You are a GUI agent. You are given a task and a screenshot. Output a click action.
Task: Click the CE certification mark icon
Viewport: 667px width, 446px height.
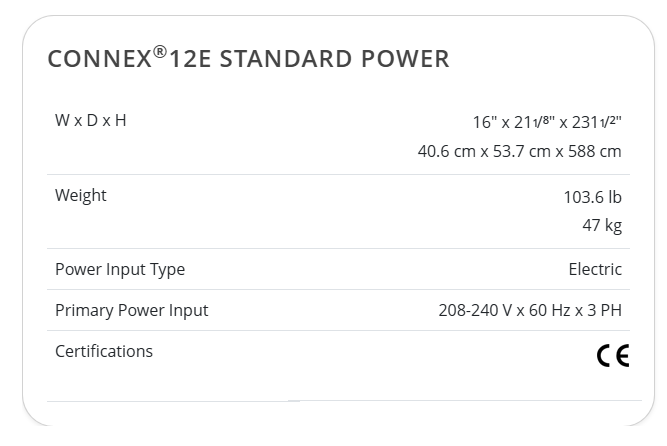point(613,356)
